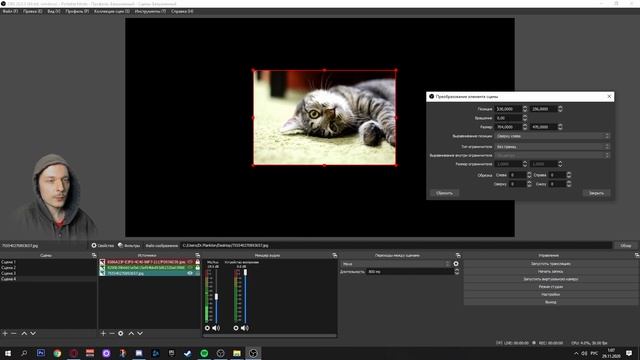This screenshot has height=360, width=640.
Task: Reset transform with the Сбросить button
Action: pyautogui.click(x=444, y=193)
